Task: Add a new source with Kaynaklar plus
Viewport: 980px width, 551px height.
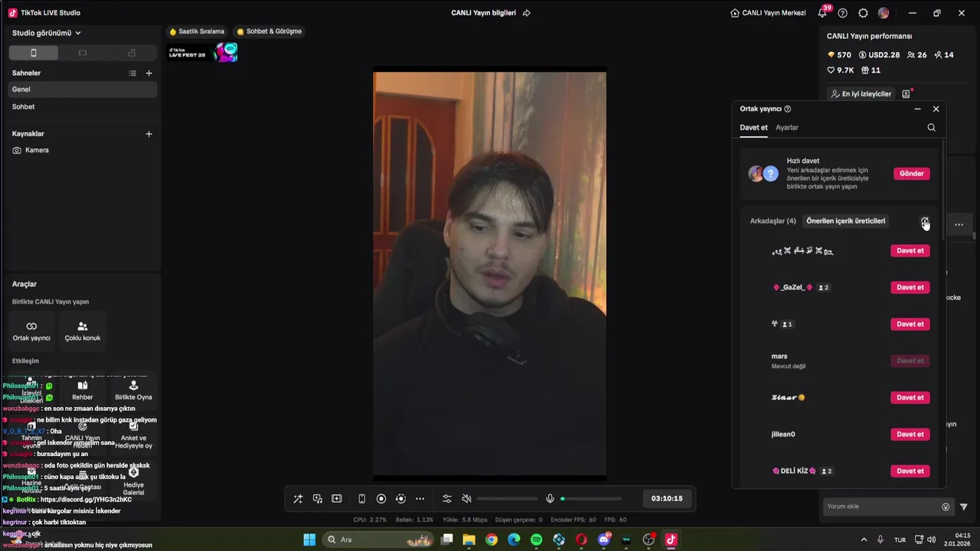Action: pos(149,133)
